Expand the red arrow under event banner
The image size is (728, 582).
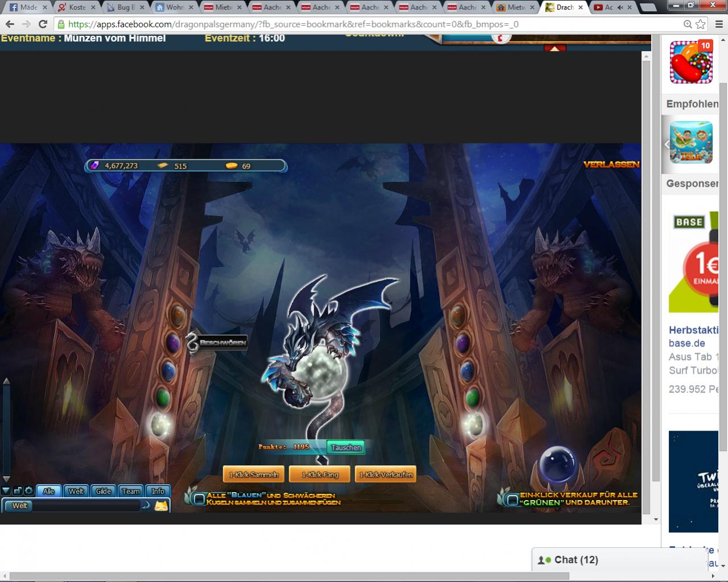[x=554, y=49]
